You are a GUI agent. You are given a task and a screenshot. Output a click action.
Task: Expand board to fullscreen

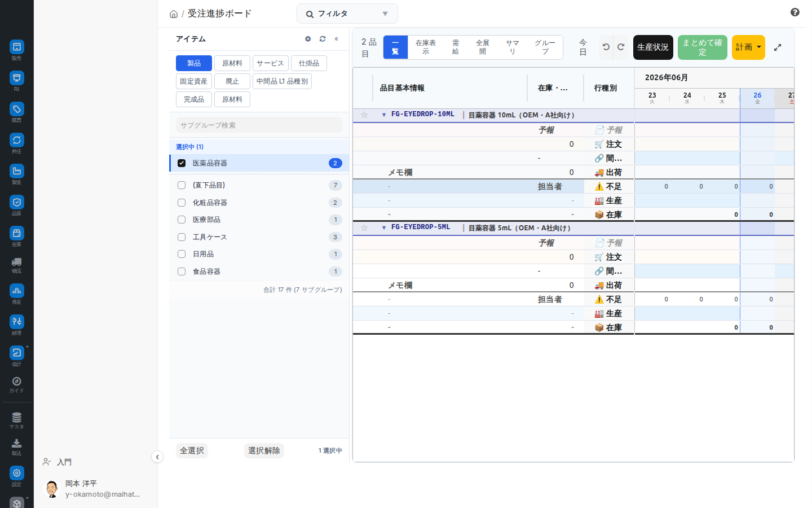click(x=778, y=47)
